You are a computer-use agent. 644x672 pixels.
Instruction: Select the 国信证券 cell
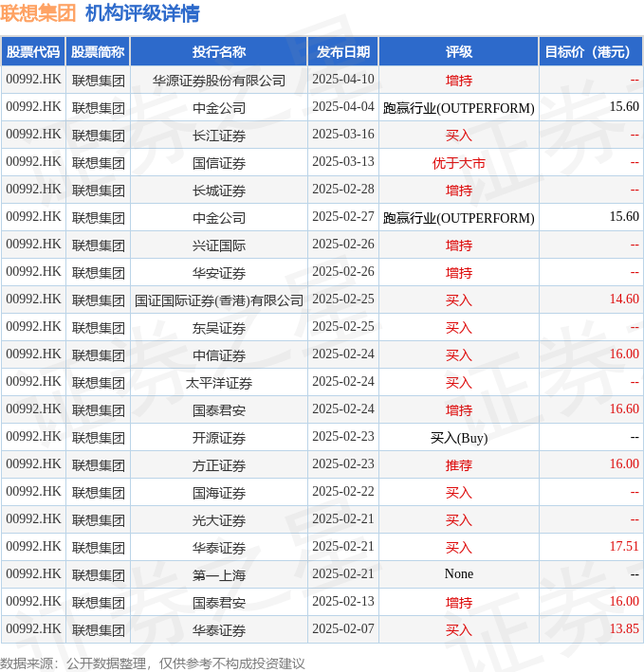(x=219, y=163)
